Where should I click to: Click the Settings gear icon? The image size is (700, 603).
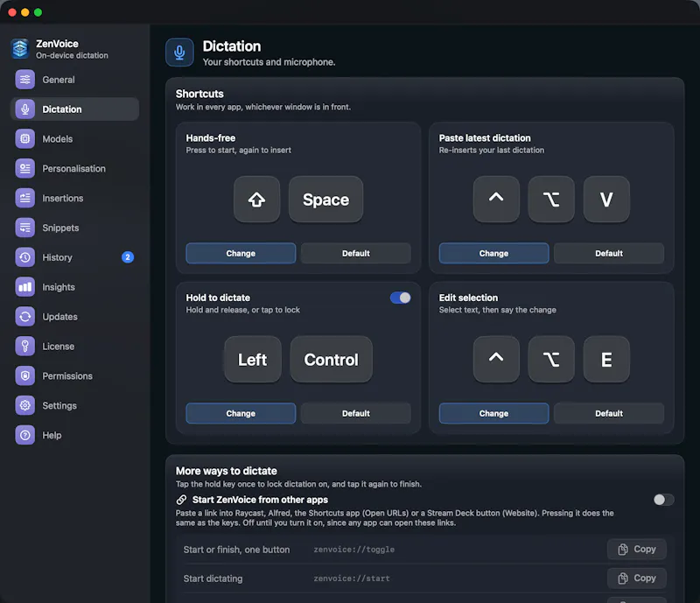[25, 405]
